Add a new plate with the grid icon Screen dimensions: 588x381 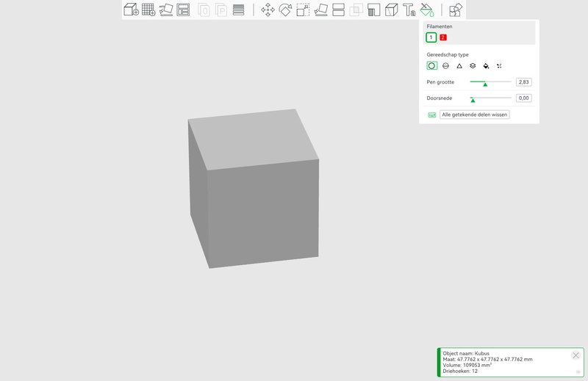click(148, 10)
